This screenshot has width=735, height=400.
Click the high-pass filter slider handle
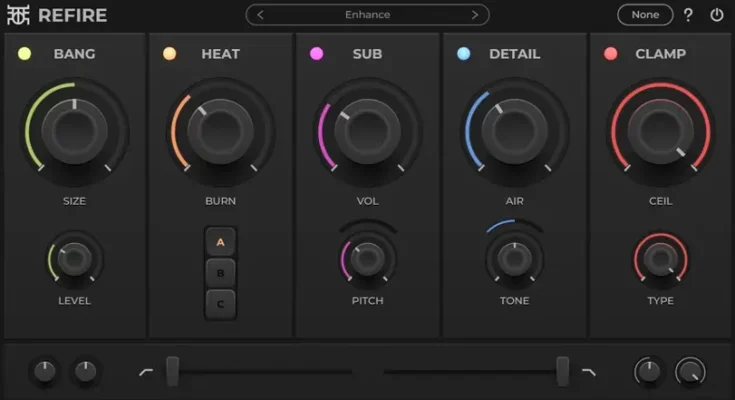172,371
